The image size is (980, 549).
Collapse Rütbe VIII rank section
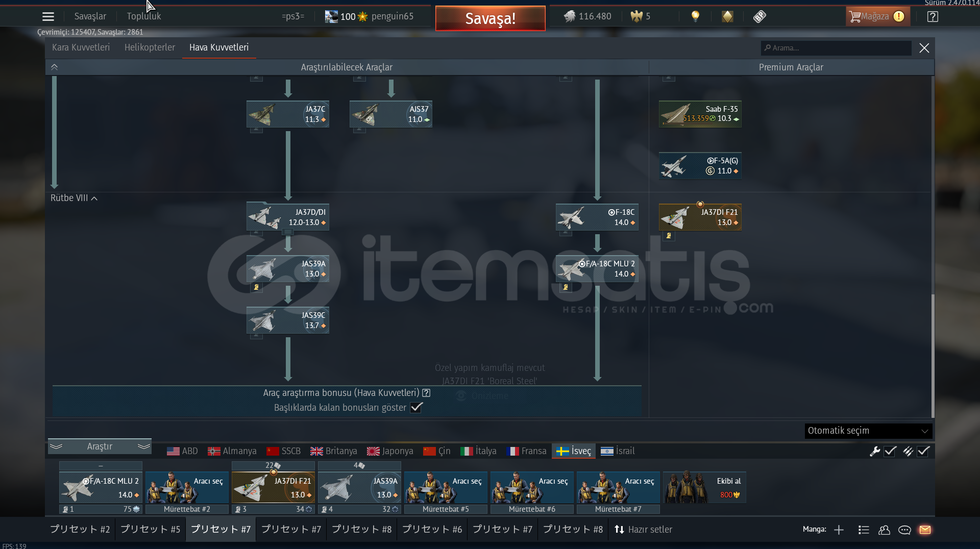pos(73,198)
